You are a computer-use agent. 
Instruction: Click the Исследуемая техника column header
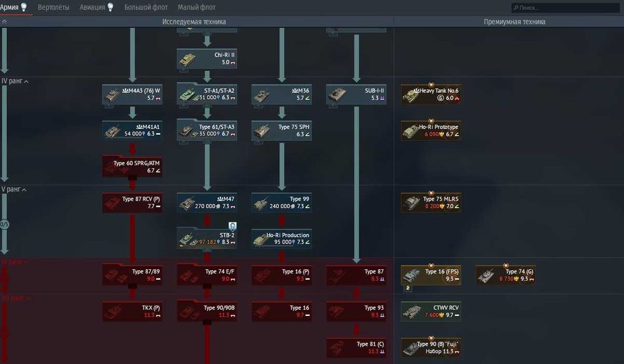(194, 22)
